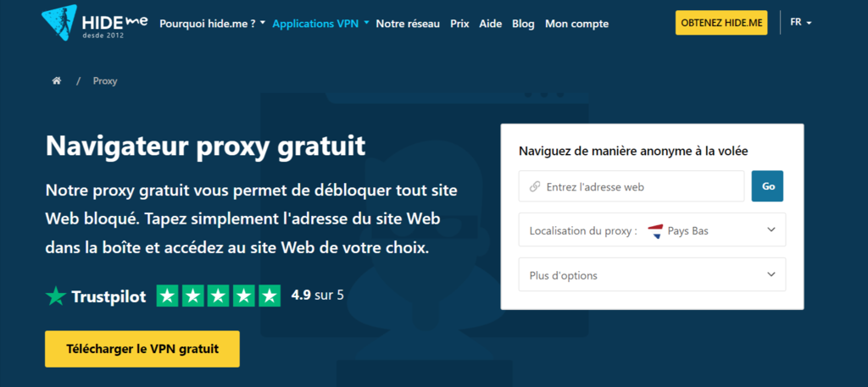The width and height of the screenshot is (868, 387).
Task: Open the Prix menu item
Action: click(459, 24)
